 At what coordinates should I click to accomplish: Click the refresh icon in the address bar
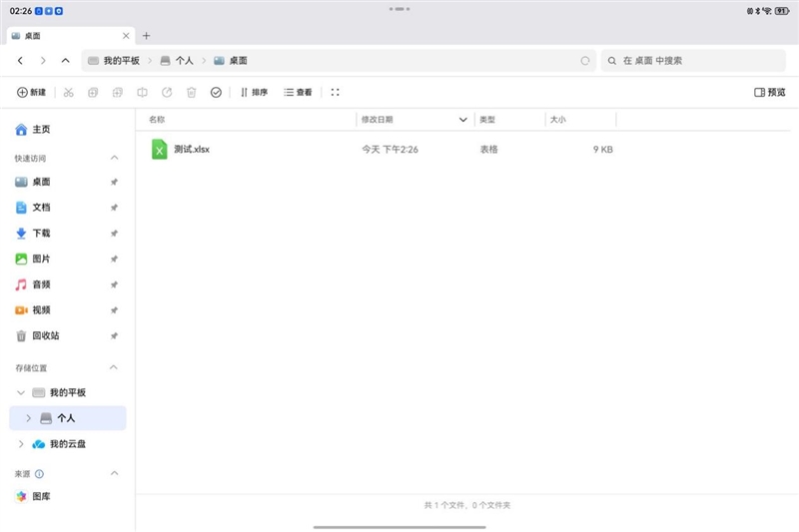pyautogui.click(x=584, y=61)
